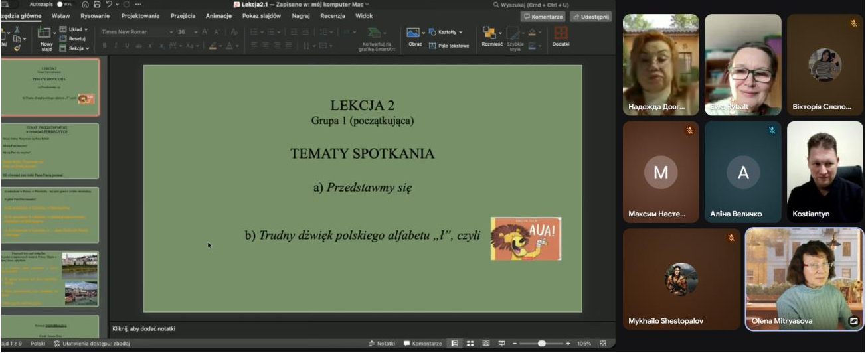This screenshot has height=353, width=868.
Task: Open the Animacje ribbon tab
Action: (218, 15)
